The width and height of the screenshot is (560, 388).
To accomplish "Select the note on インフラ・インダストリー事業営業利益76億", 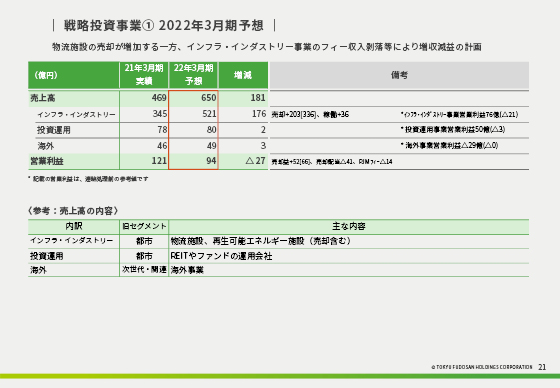I will click(x=459, y=115).
